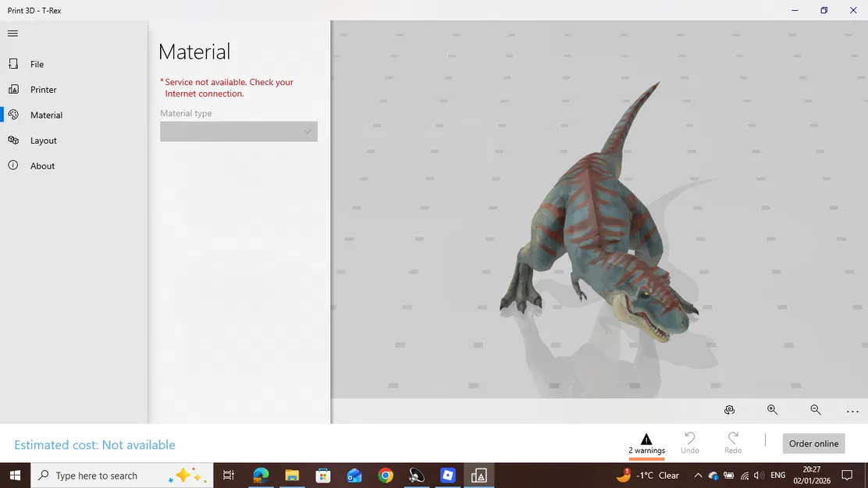
Task: Open the Layout panel
Action: [44, 141]
